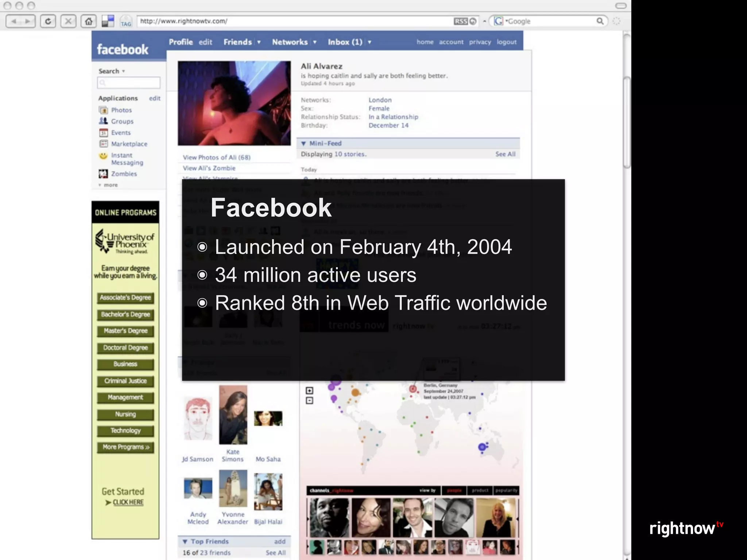Collapse the Mini-Feed section triangle
Viewport: 747px width, 560px height.
tap(303, 144)
